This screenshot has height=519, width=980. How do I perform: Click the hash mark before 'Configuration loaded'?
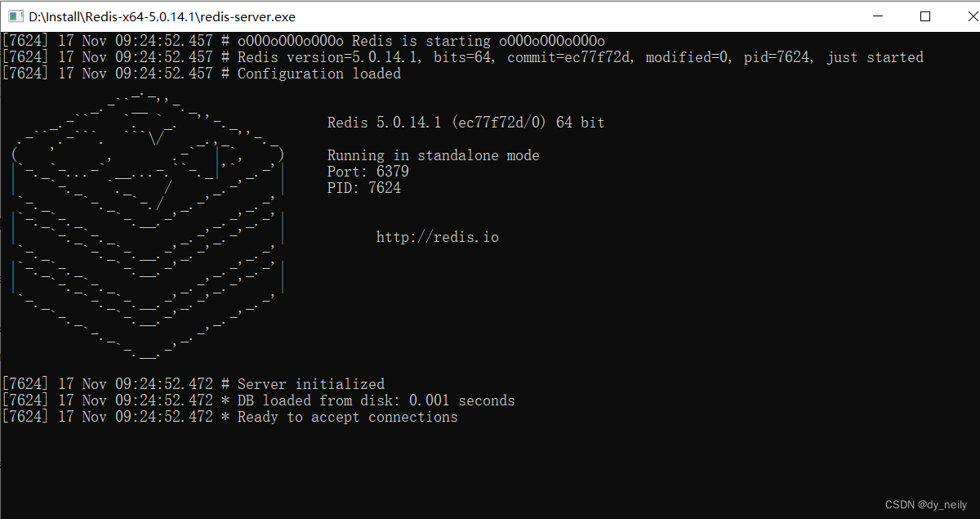point(225,73)
